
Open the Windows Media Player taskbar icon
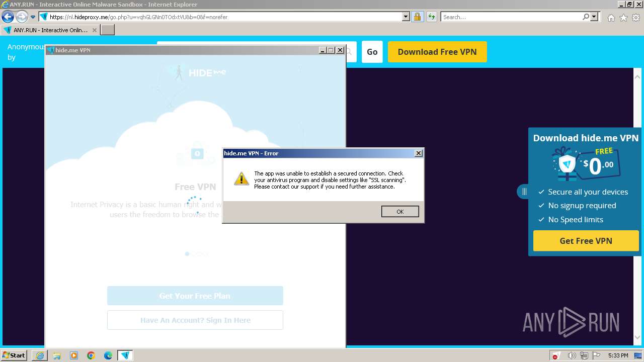pyautogui.click(x=74, y=355)
